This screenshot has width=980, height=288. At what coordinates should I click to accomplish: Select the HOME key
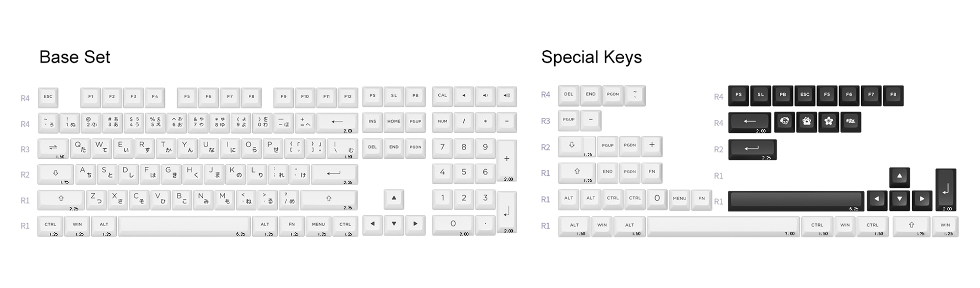(x=394, y=122)
